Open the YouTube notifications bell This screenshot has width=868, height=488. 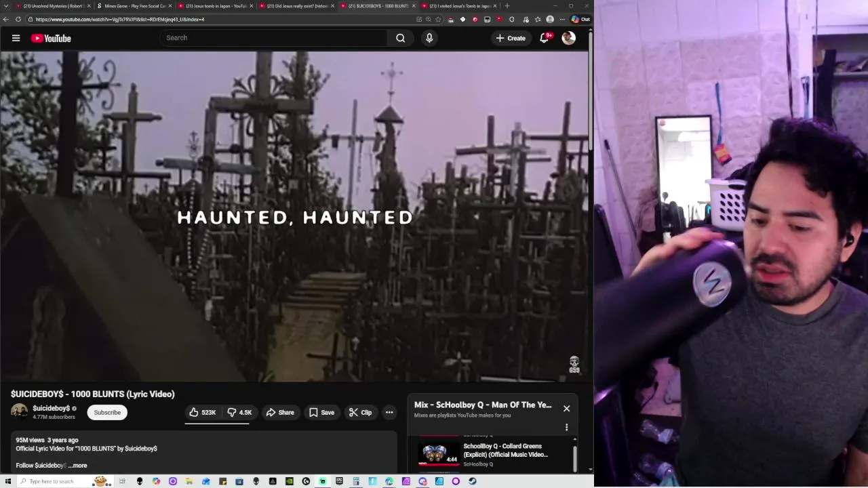(x=544, y=38)
